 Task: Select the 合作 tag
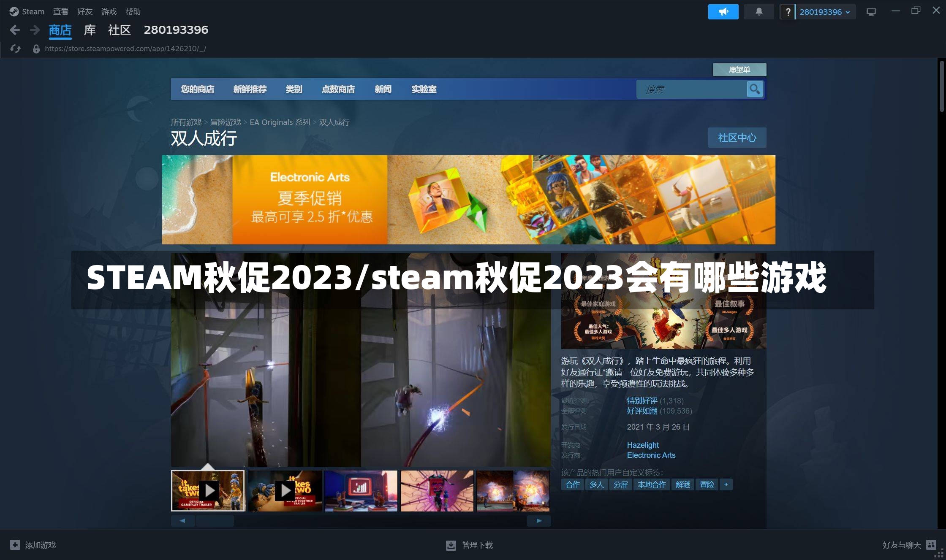573,484
